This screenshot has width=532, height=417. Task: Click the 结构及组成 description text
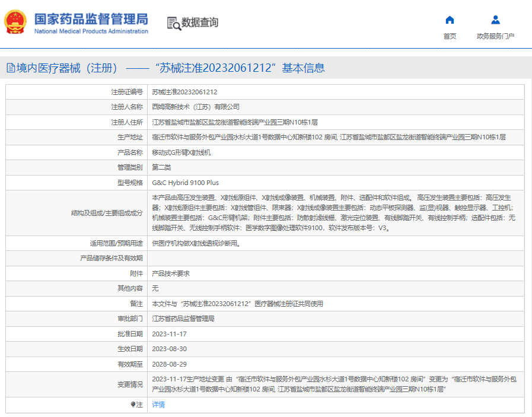334,213
